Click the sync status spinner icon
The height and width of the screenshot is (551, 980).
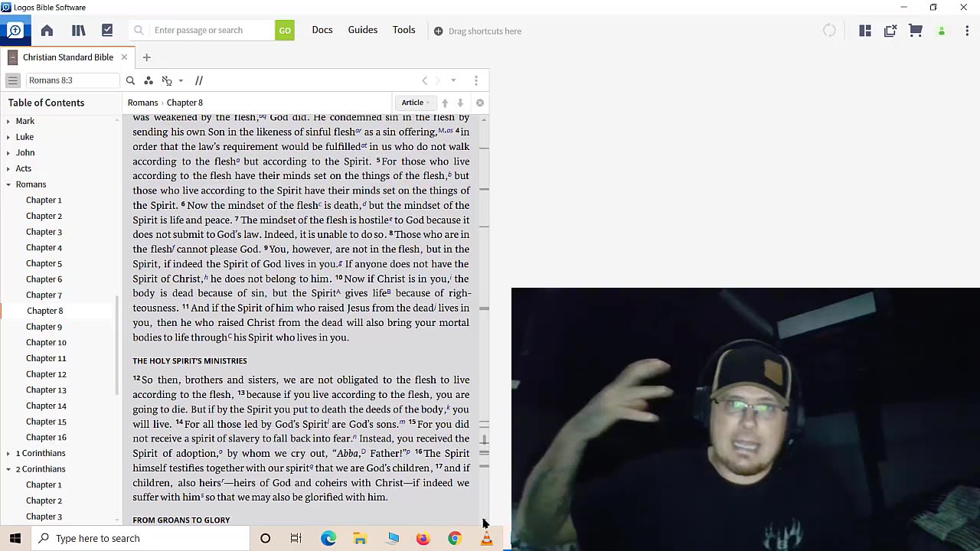point(829,31)
